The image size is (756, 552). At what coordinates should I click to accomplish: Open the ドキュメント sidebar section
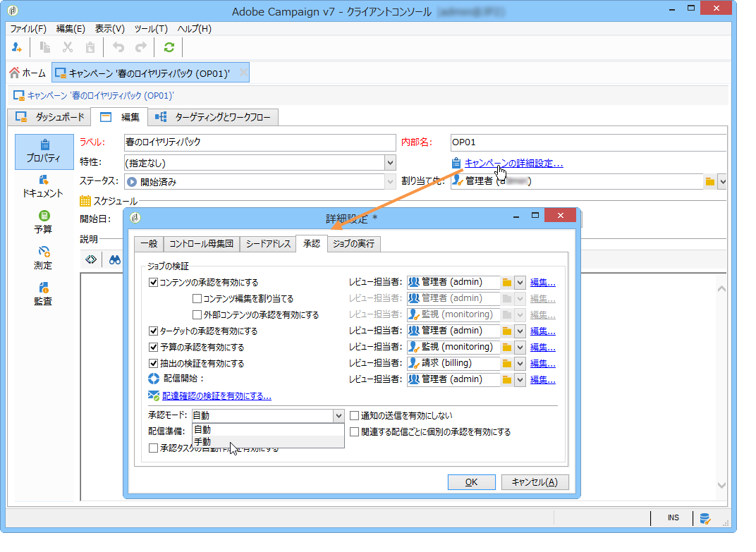pyautogui.click(x=43, y=187)
